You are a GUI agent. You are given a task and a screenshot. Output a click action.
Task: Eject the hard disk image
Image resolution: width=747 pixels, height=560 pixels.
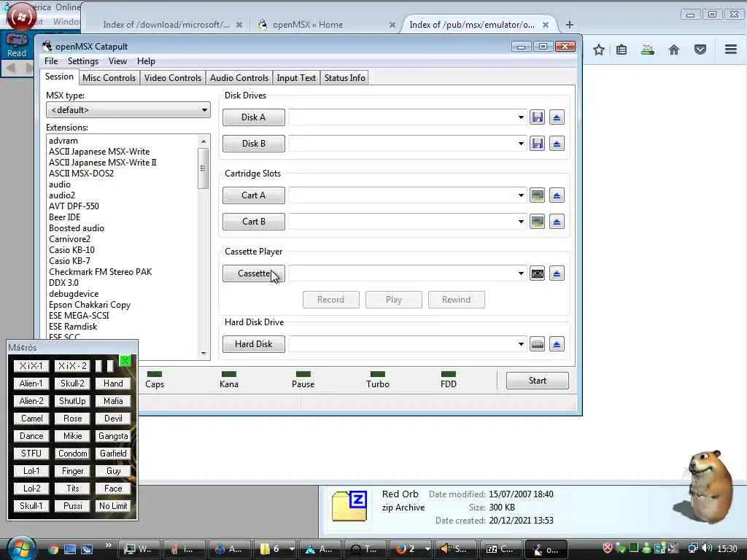coord(557,344)
